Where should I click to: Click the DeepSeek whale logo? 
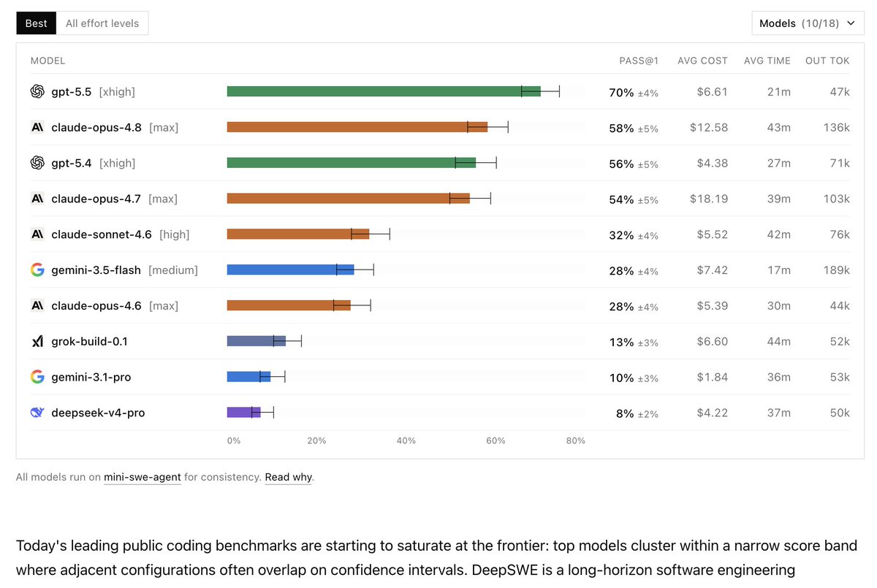tap(37, 413)
